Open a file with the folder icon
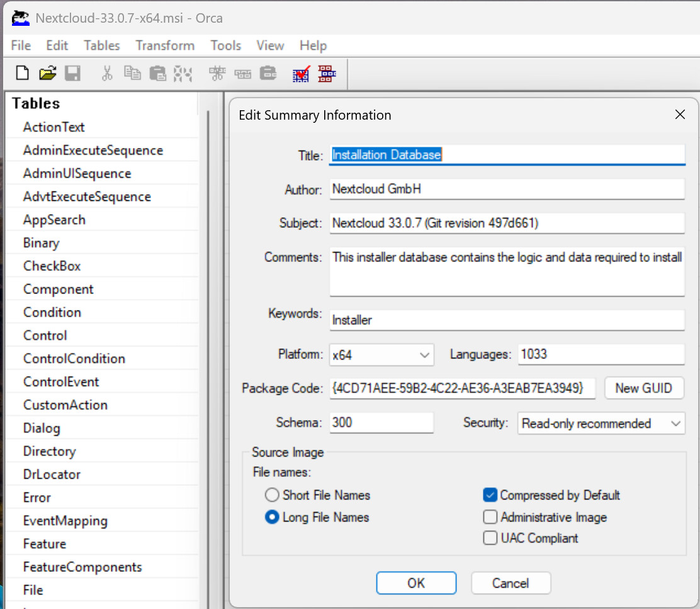This screenshot has height=609, width=700. click(47, 73)
